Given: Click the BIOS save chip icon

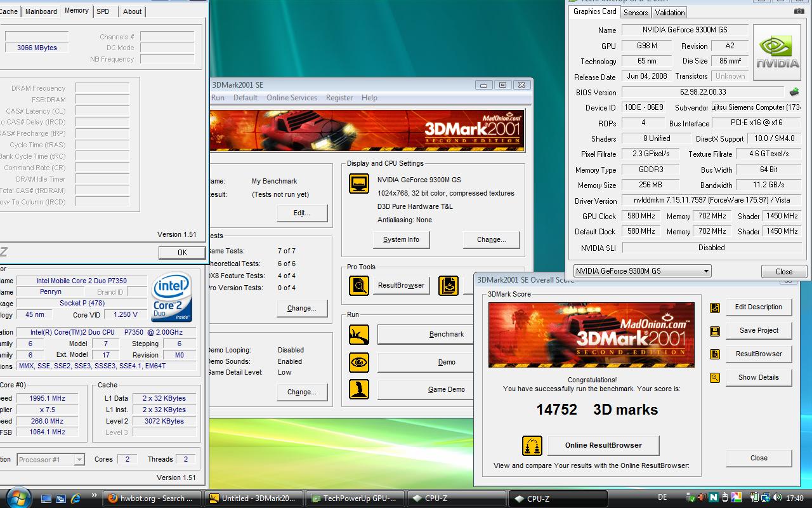Looking at the screenshot, I should (794, 92).
